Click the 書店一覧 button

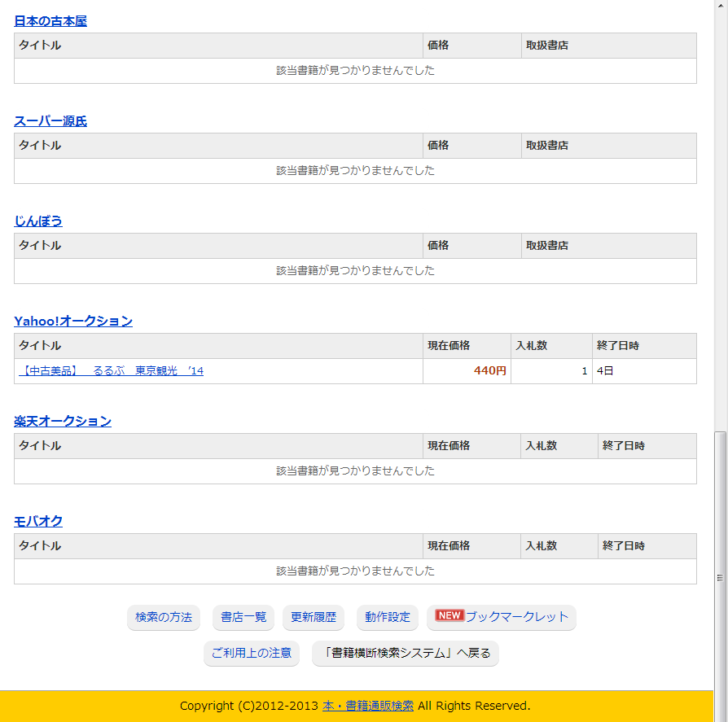tap(243, 617)
